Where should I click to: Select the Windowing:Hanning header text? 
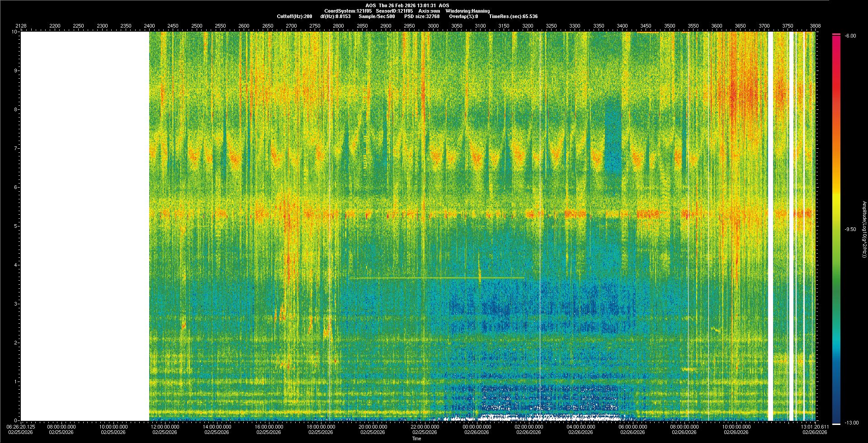pyautogui.click(x=467, y=11)
